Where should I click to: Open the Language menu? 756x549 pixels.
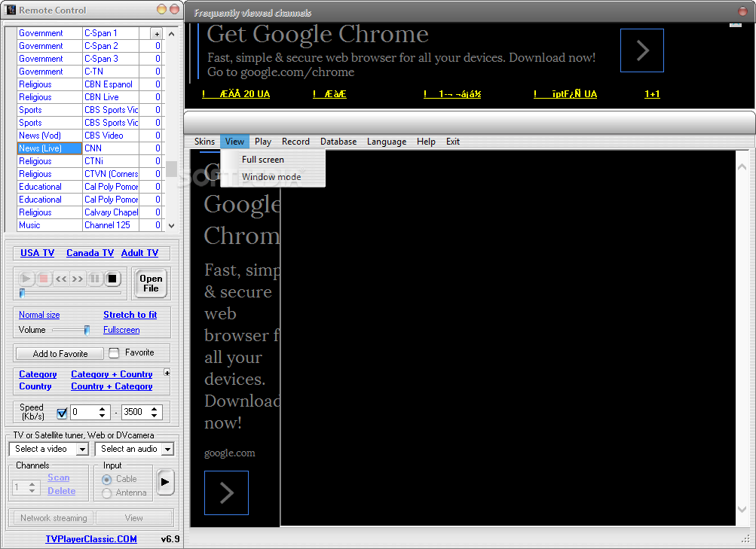click(386, 142)
